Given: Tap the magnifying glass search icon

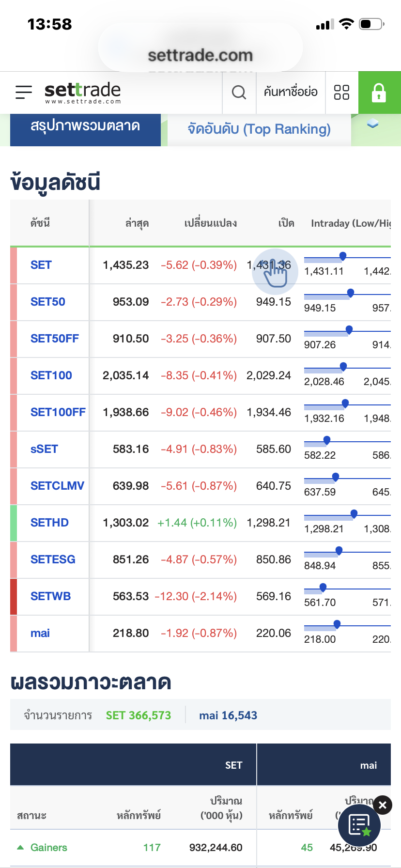Looking at the screenshot, I should pyautogui.click(x=239, y=92).
